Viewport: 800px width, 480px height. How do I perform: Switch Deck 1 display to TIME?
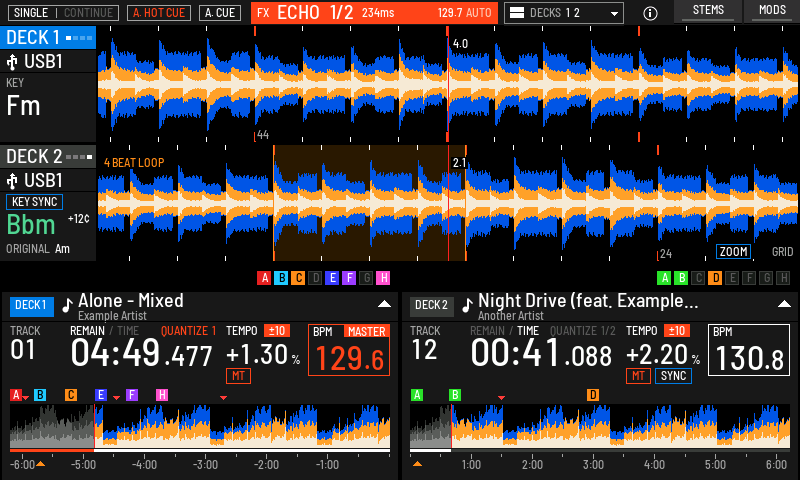tap(128, 331)
